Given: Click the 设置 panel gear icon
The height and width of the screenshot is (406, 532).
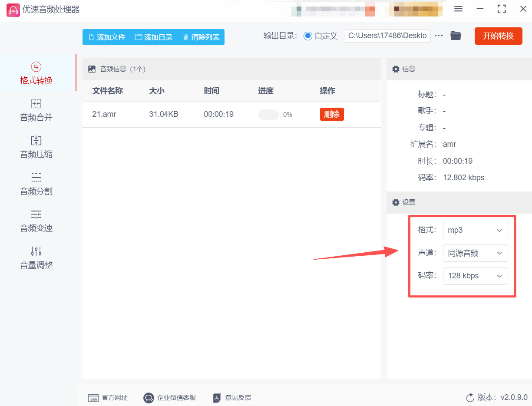Looking at the screenshot, I should click(396, 202).
